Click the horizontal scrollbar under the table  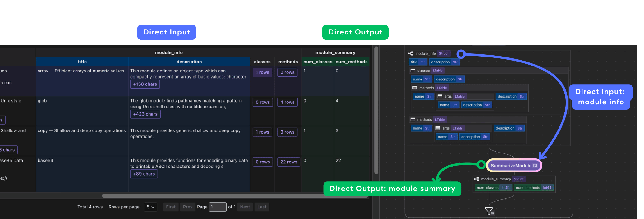(x=218, y=196)
